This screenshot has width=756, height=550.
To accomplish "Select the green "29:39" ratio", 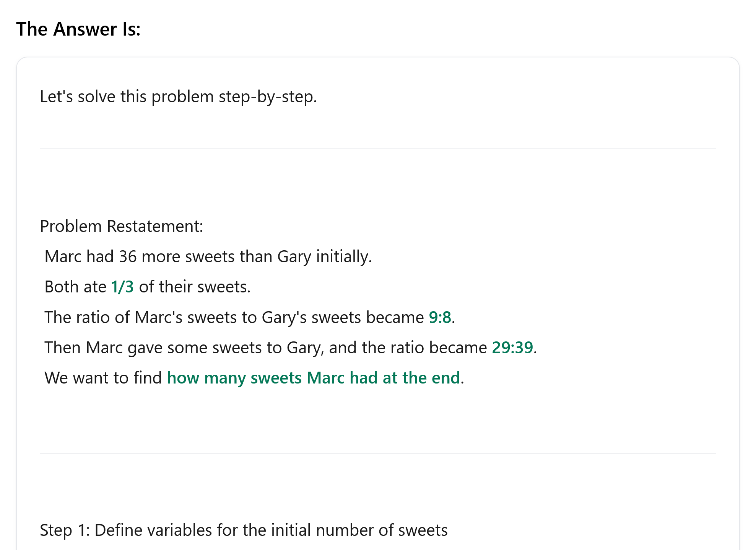I will pyautogui.click(x=512, y=348).
